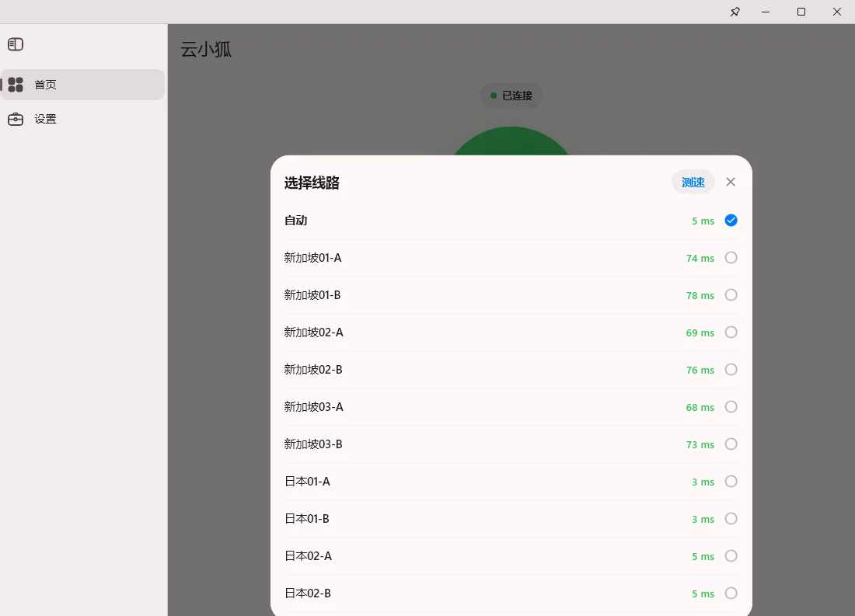Image resolution: width=855 pixels, height=616 pixels.
Task: Click the 新加坡01-A route name
Action: click(x=313, y=258)
